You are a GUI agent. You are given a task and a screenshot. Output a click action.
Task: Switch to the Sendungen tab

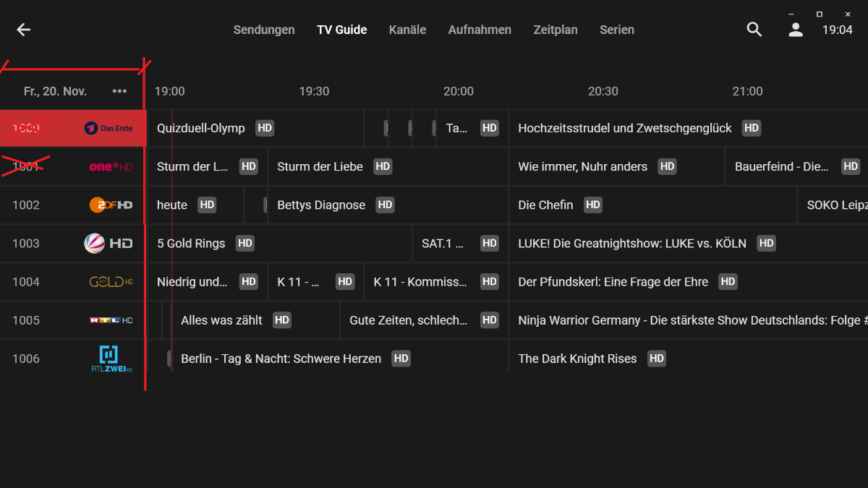(x=264, y=30)
